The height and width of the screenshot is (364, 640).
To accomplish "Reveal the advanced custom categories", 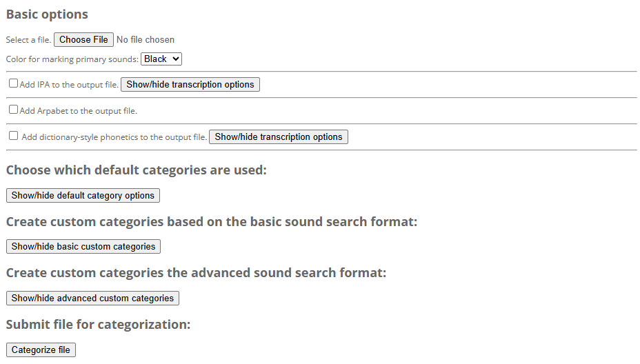I will pyautogui.click(x=92, y=299).
